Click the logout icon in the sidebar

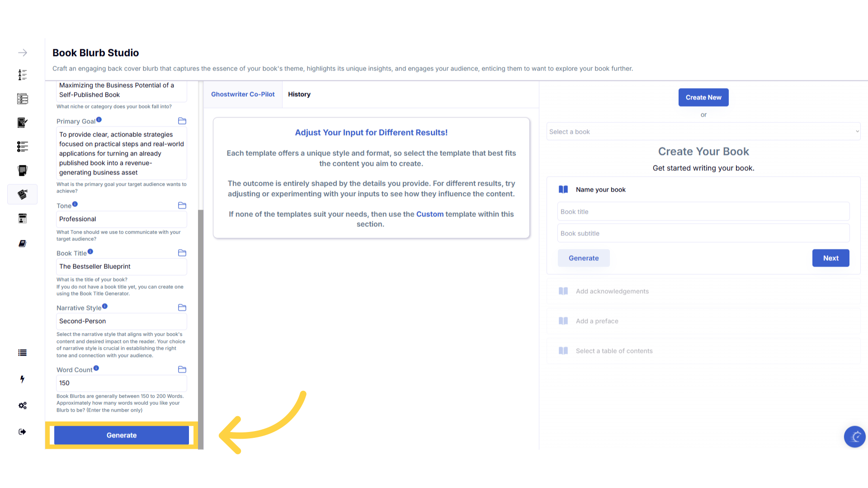click(22, 432)
